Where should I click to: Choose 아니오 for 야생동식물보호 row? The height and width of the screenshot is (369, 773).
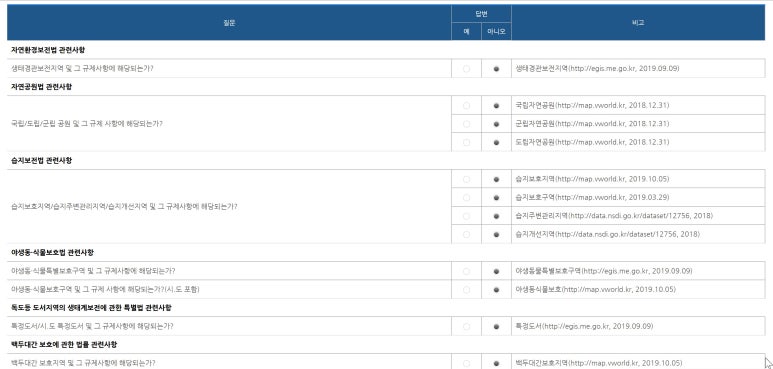click(x=496, y=290)
